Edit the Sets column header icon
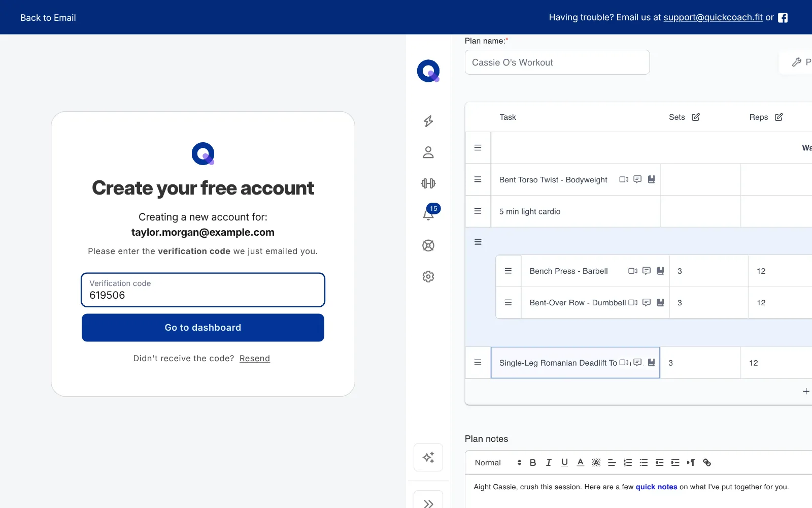Image resolution: width=812 pixels, height=508 pixels. 696,117
